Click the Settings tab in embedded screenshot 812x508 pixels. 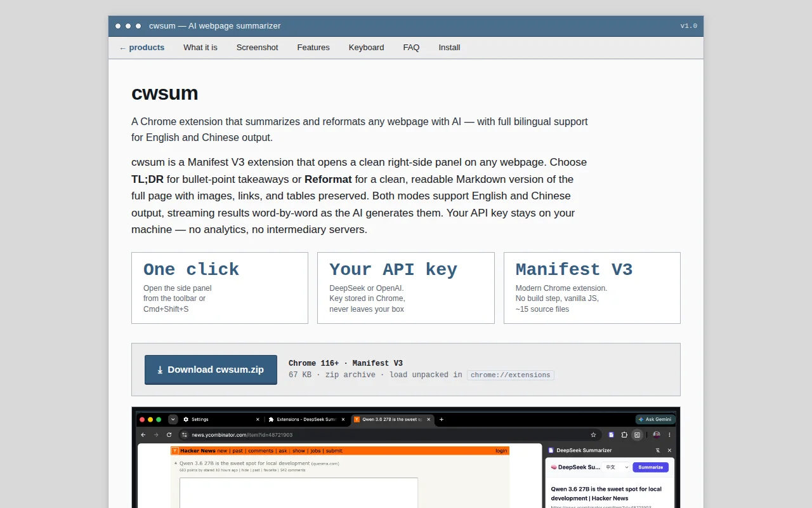coord(221,419)
